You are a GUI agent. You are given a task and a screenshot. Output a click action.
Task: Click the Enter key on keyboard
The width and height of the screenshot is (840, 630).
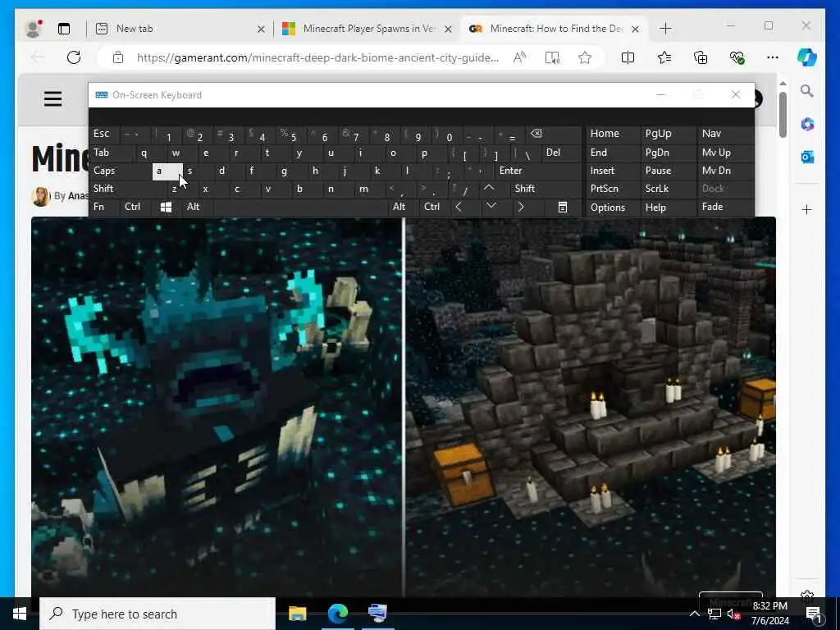[x=537, y=171]
